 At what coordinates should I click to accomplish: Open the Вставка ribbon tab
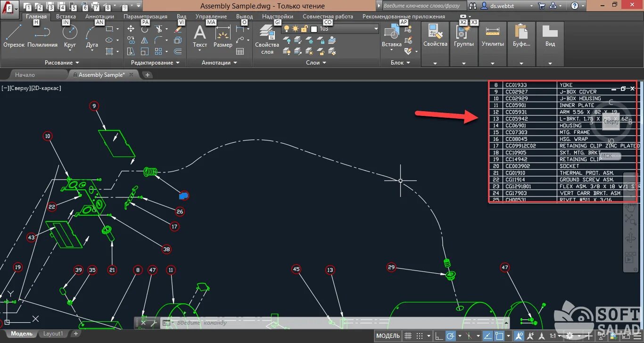coord(66,16)
